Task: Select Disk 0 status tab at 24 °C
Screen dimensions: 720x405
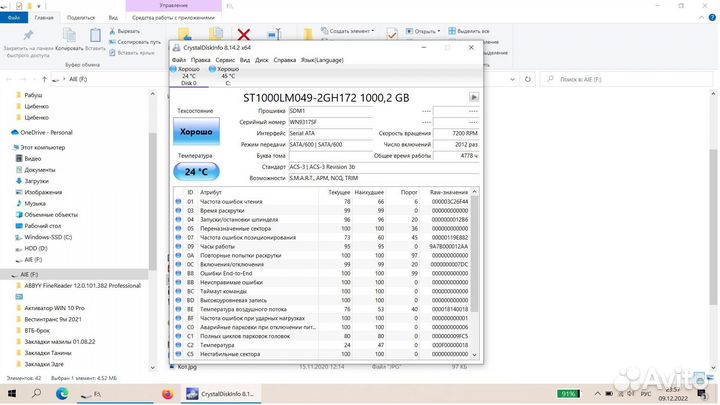Action: tap(189, 76)
